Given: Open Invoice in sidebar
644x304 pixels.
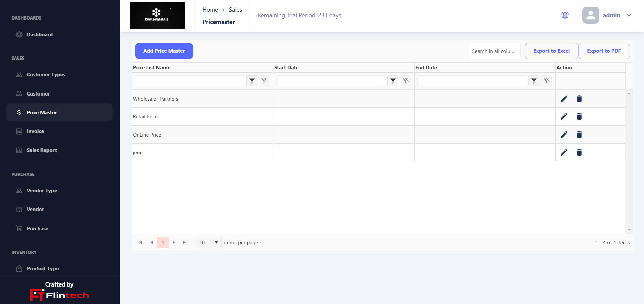Looking at the screenshot, I should click(x=59, y=131).
